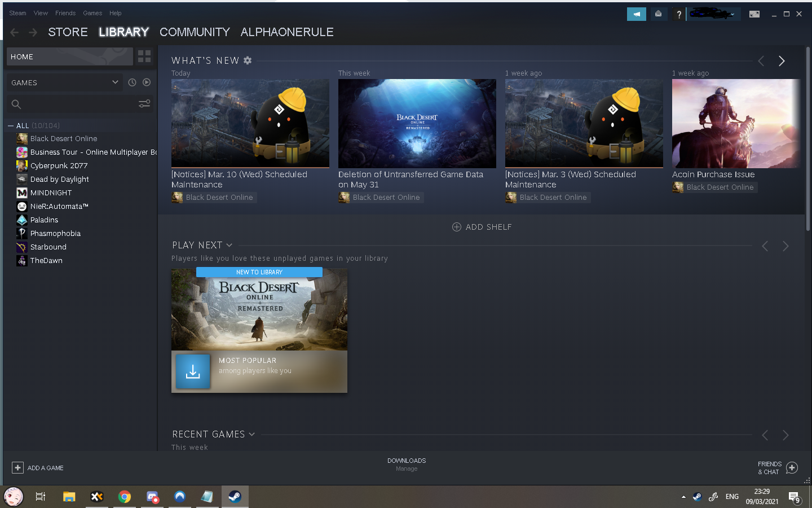Image resolution: width=812 pixels, height=508 pixels.
Task: Click Recent Games left arrow
Action: pos(765,435)
